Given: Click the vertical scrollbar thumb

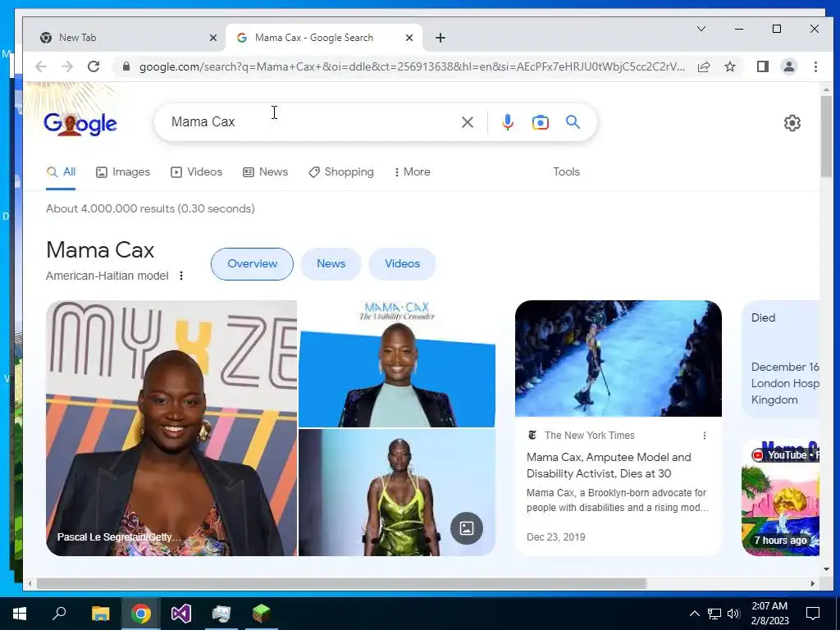Looking at the screenshot, I should click(x=825, y=137).
